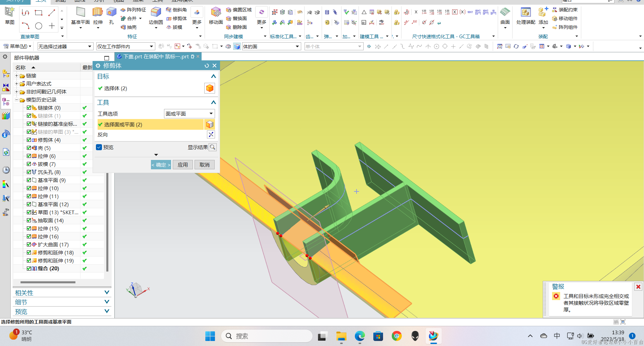
Task: Open the 草图 sketch tool
Action: pos(10,16)
